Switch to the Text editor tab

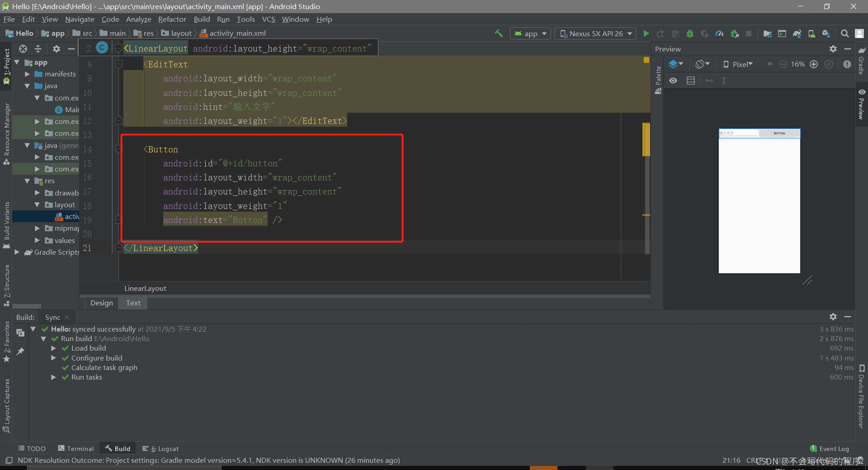(133, 303)
